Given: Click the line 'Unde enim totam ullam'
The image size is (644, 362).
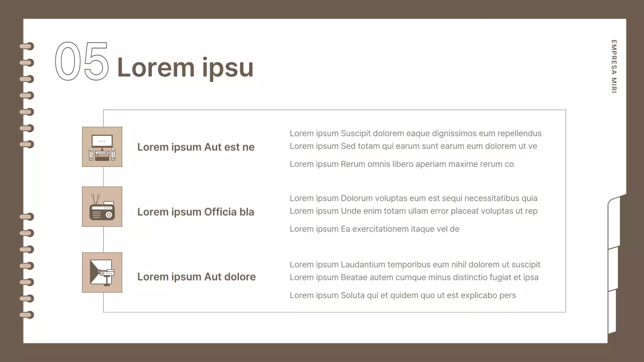Looking at the screenshot, I should [x=413, y=211].
